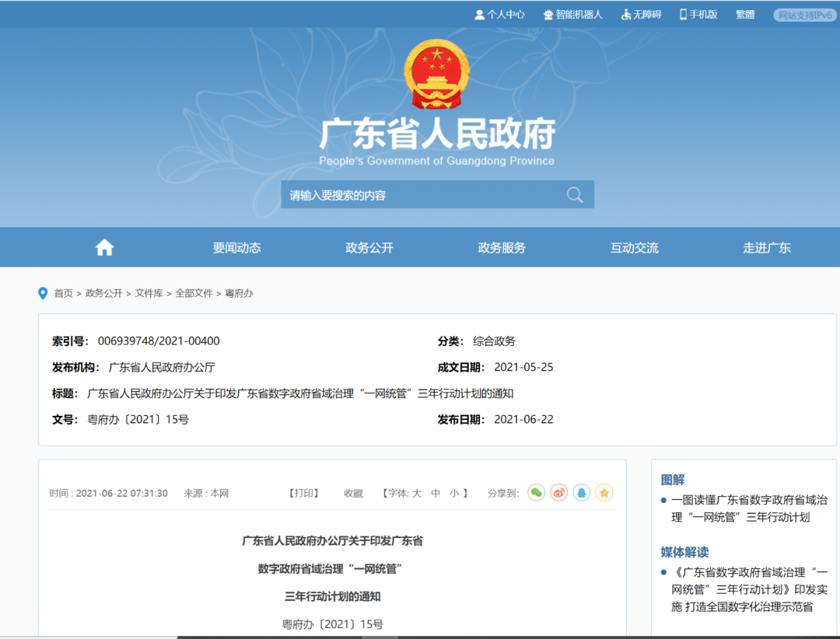Set font size to large 大
Viewport: 840px width, 639px height.
point(416,494)
